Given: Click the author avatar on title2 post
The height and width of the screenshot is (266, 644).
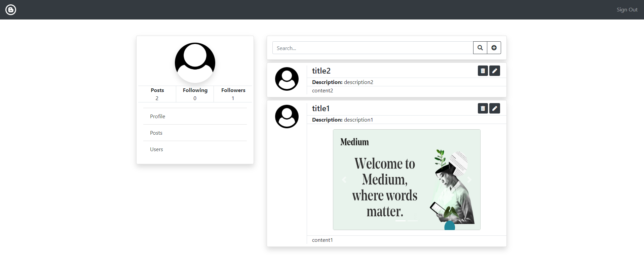Looking at the screenshot, I should tap(287, 79).
